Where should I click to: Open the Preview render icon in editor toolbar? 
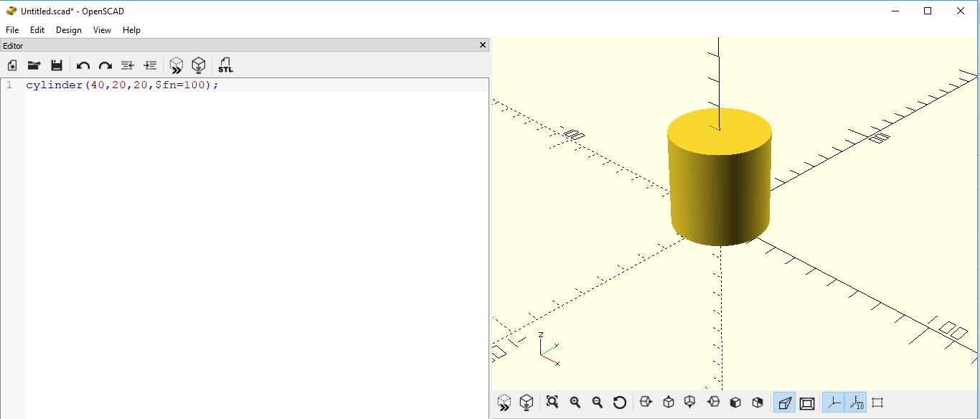176,65
